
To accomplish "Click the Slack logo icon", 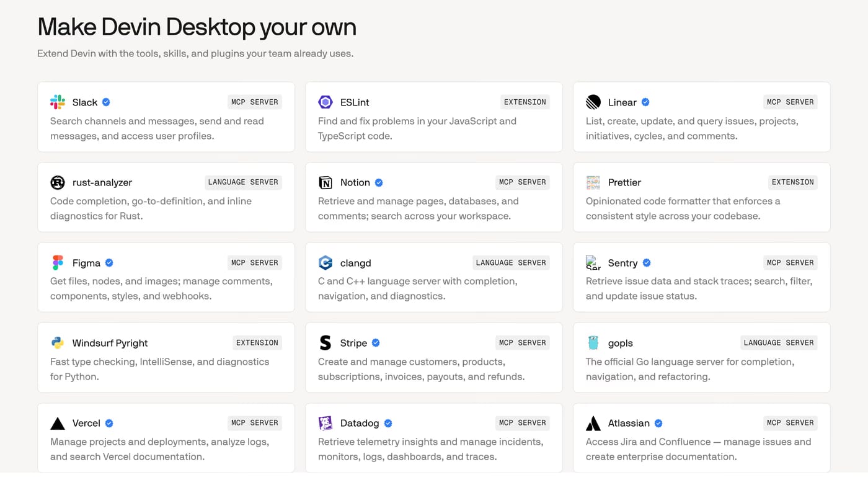I will point(58,102).
